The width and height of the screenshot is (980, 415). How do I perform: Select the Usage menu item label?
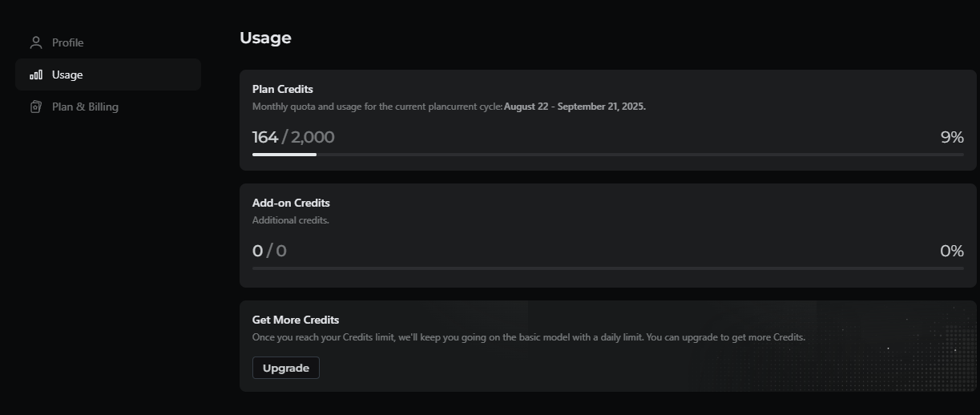coord(67,75)
